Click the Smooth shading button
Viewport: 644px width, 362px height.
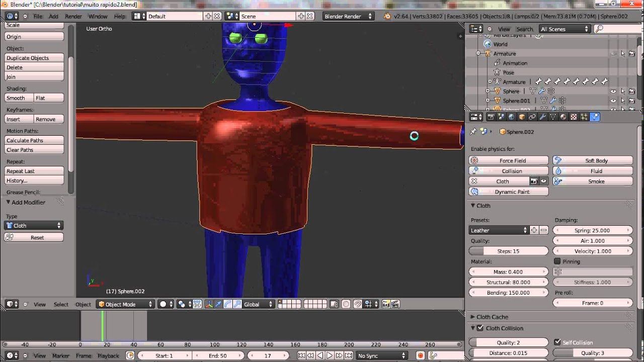tap(19, 98)
